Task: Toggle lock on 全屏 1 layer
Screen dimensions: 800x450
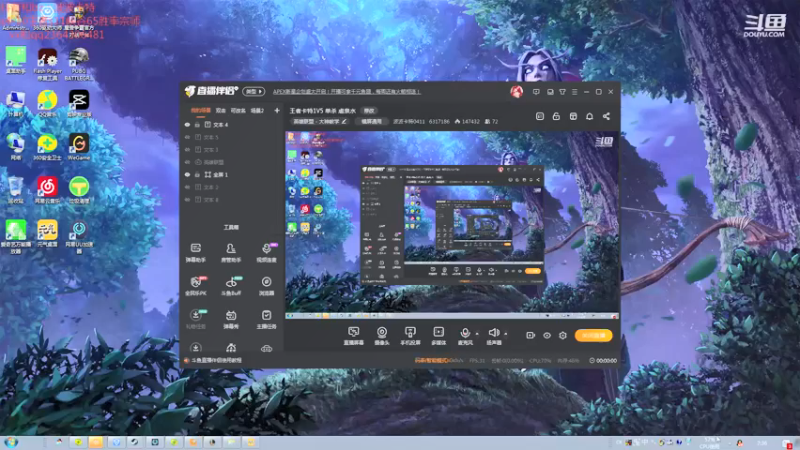Action: [197, 174]
